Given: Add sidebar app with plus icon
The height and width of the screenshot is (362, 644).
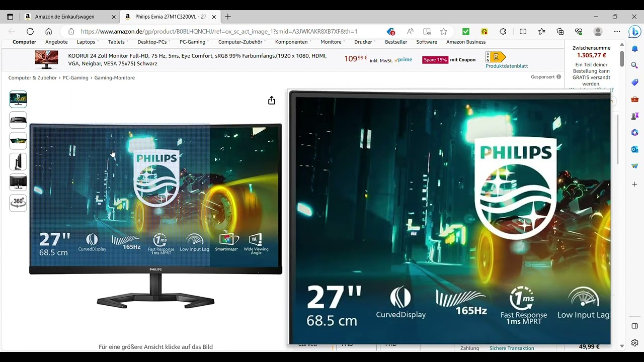Looking at the screenshot, I should (635, 184).
